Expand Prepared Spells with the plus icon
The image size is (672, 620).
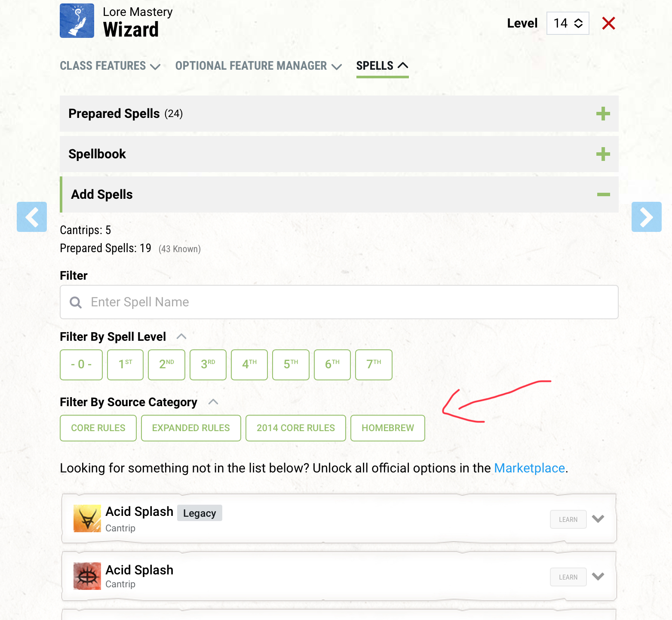[603, 114]
